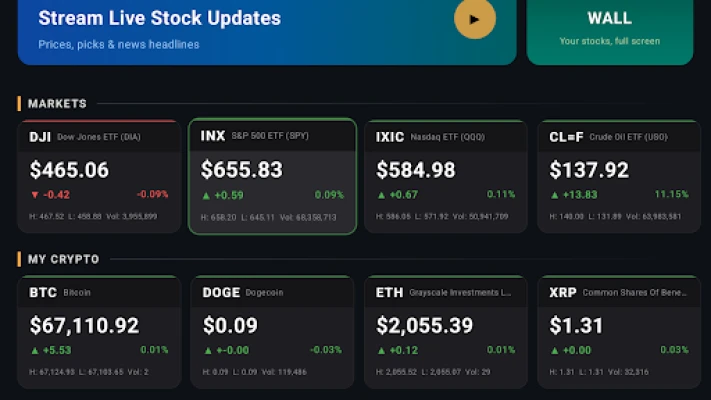Click the green up arrow on ETH
Screen dimensions: 711x400
tap(381, 351)
